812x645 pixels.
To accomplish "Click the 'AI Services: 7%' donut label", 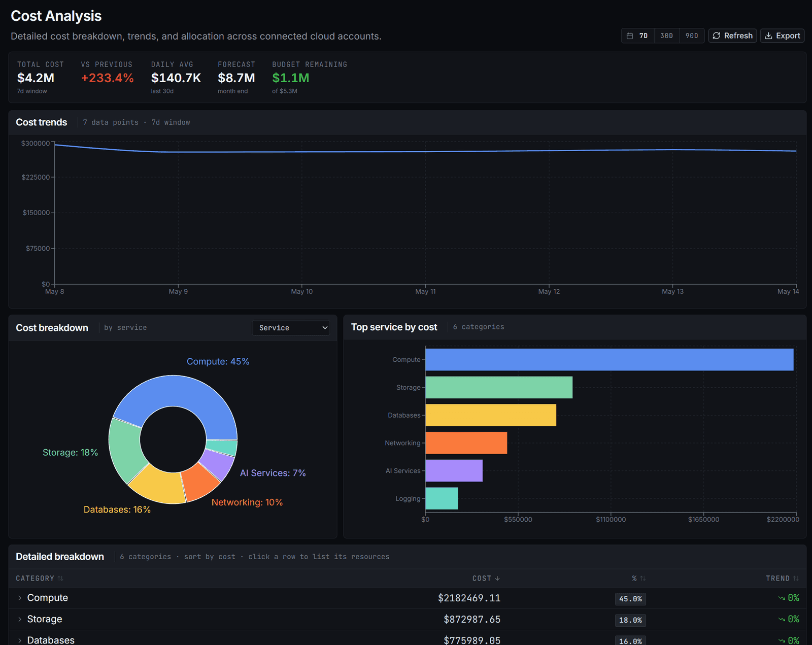I will [273, 473].
